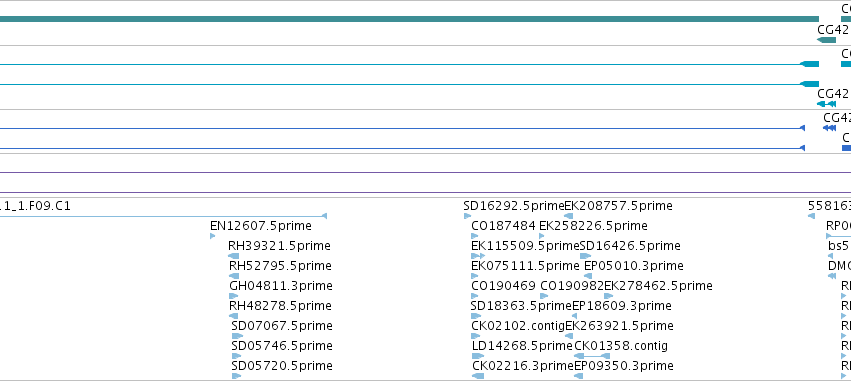This screenshot has height=381, width=851.
Task: Select the CO187484 feature label
Action: pos(504,226)
